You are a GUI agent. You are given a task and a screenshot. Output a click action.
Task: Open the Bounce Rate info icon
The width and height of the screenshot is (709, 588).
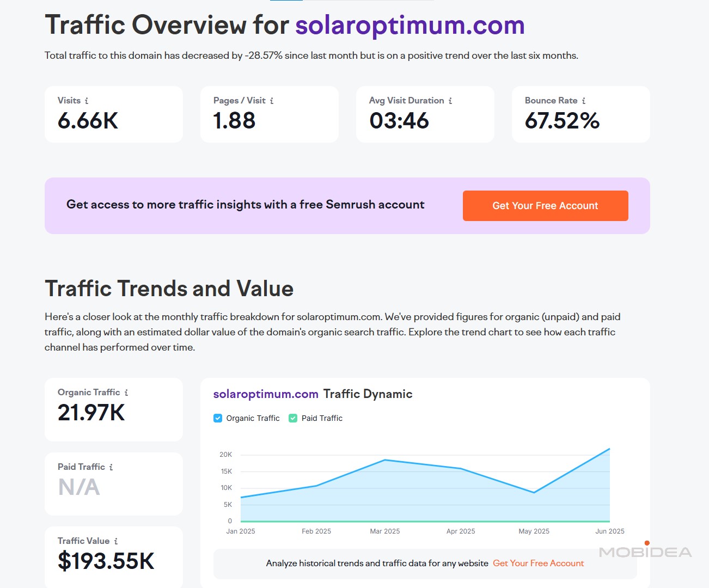click(584, 101)
